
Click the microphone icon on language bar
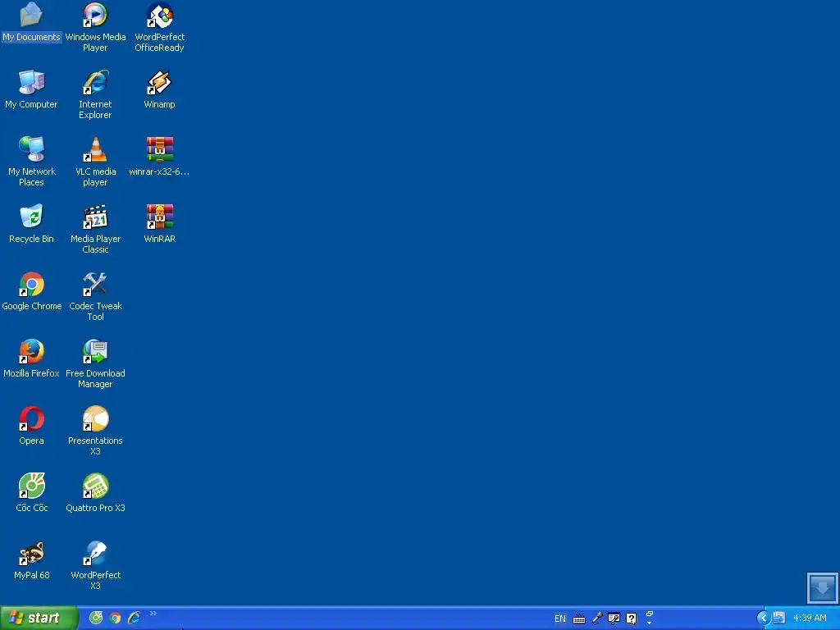click(x=597, y=619)
